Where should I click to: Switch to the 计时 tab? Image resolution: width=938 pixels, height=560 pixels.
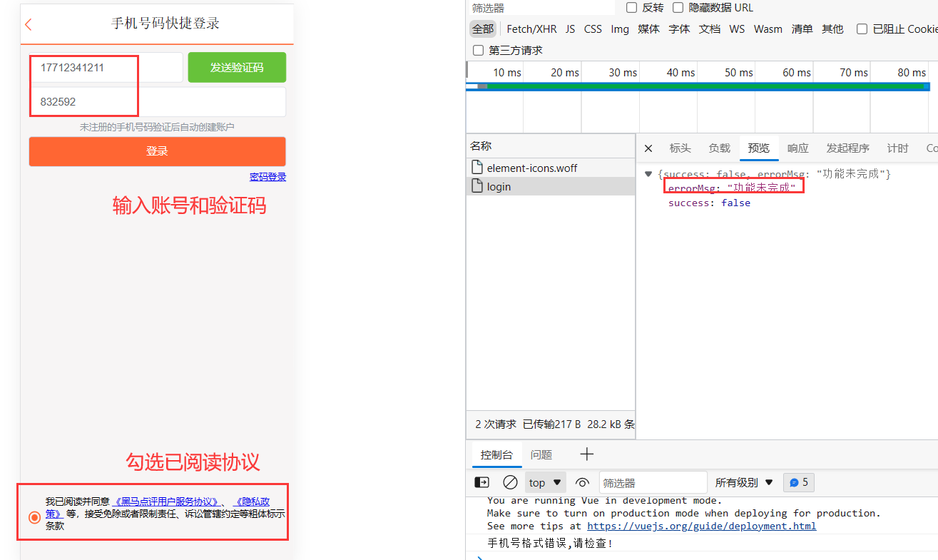(897, 148)
